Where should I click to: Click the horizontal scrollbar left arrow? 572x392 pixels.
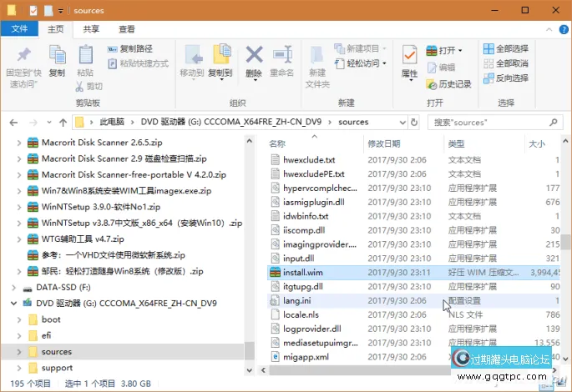(x=263, y=370)
